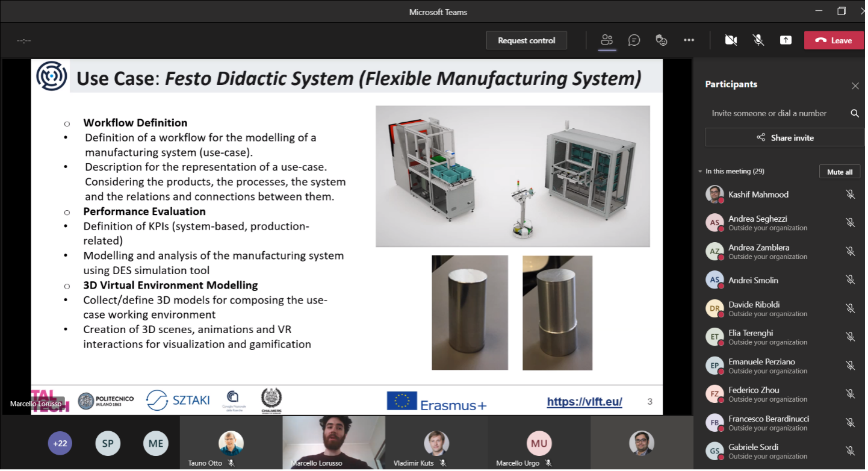Select Federico Zhou FZ avatar
Screen dimensions: 868x471
pyautogui.click(x=715, y=394)
